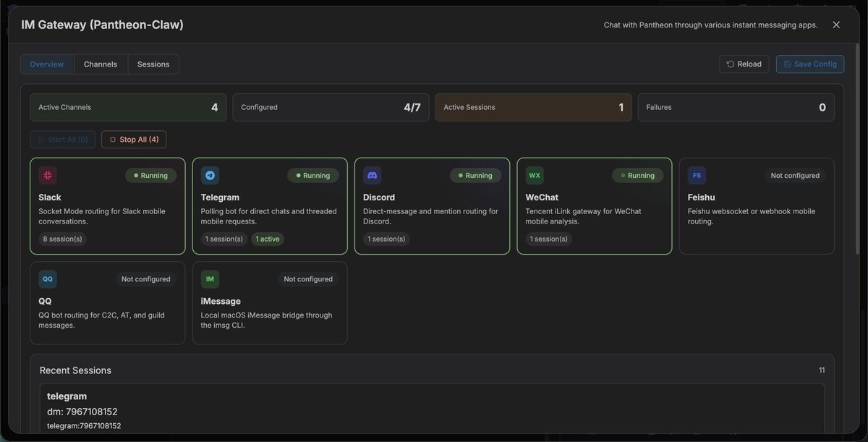The width and height of the screenshot is (868, 442).
Task: Click Feishu Not configured badge
Action: [795, 176]
